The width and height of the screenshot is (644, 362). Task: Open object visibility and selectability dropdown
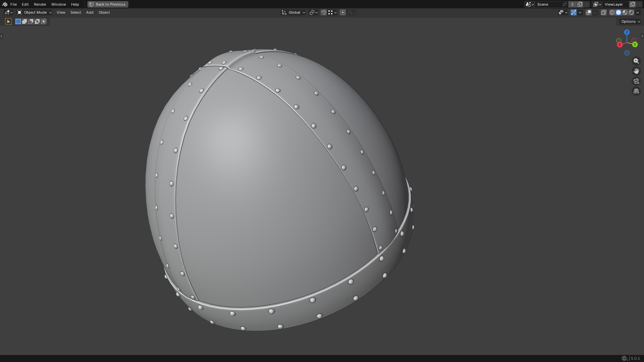tap(563, 12)
